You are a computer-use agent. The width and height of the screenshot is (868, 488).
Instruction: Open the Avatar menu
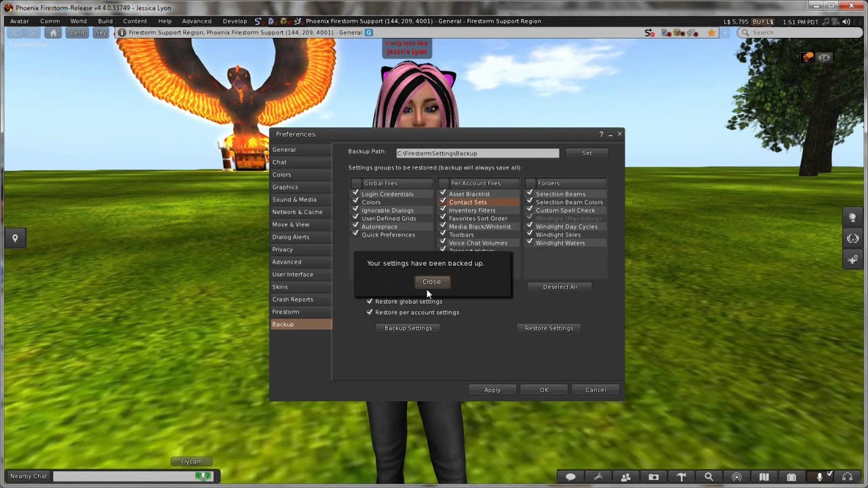[19, 21]
